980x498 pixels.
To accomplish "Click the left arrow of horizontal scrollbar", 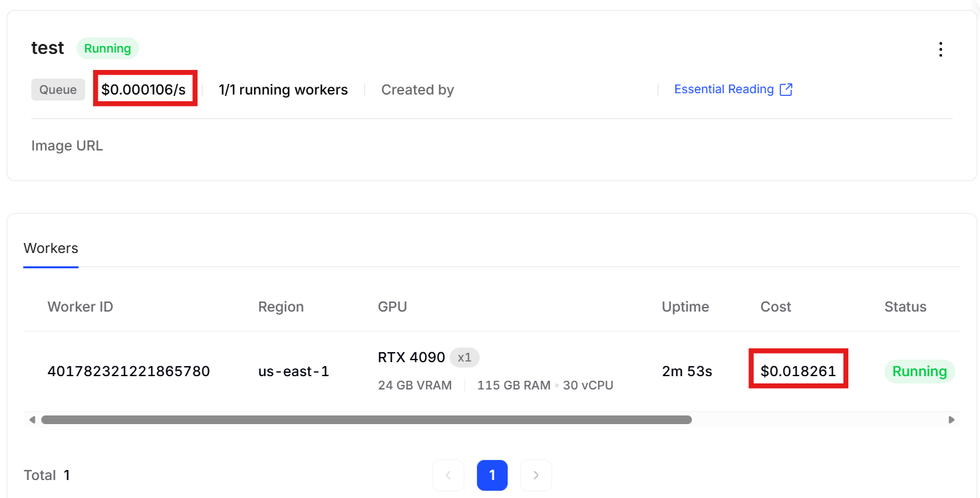I will coord(31,420).
